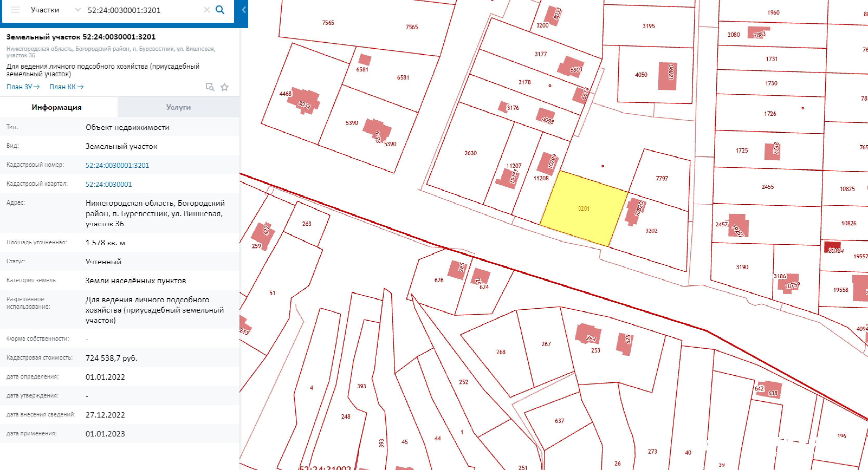Viewport: 868px width, 470px height.
Task: Click the magnifier search icon
Action: [x=220, y=10]
